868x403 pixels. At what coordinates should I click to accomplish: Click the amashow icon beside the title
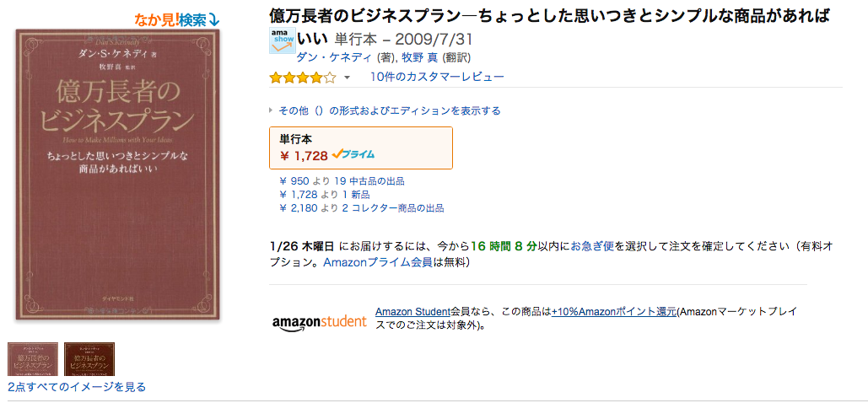pyautogui.click(x=283, y=40)
